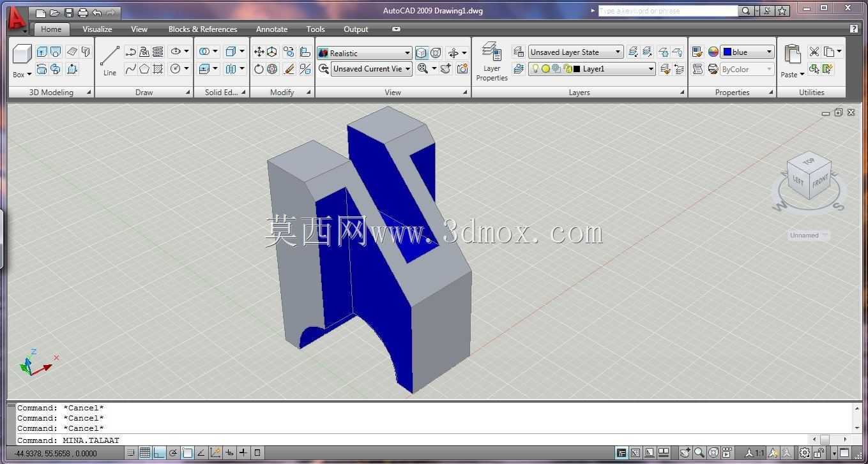Click the Open file folder icon
Viewport: 868px width, 464px height.
coord(54,13)
